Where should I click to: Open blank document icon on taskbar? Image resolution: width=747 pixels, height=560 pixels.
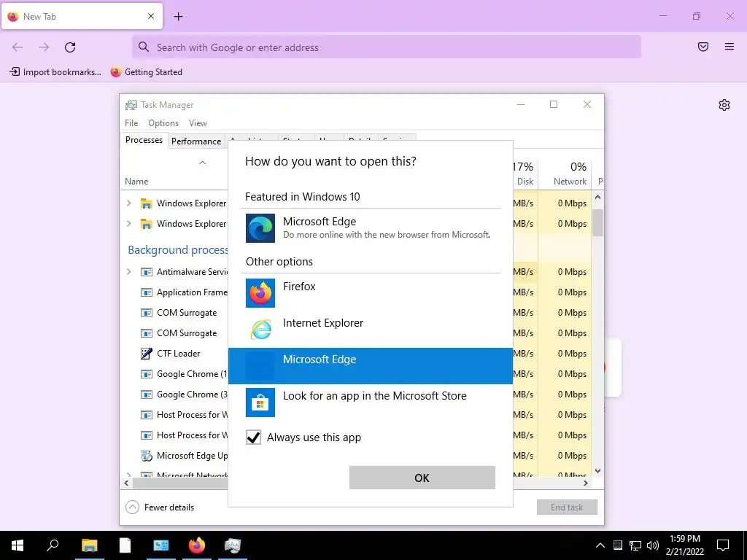point(125,545)
